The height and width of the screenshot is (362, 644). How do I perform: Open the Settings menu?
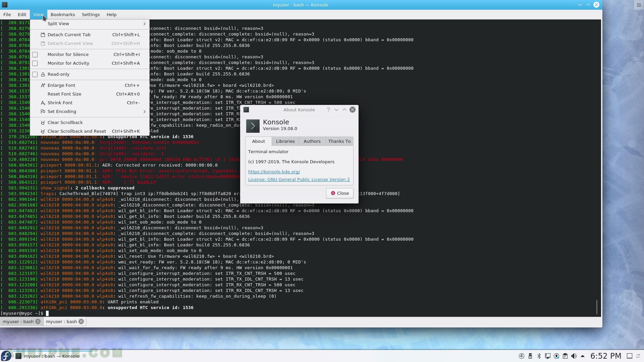tap(91, 15)
